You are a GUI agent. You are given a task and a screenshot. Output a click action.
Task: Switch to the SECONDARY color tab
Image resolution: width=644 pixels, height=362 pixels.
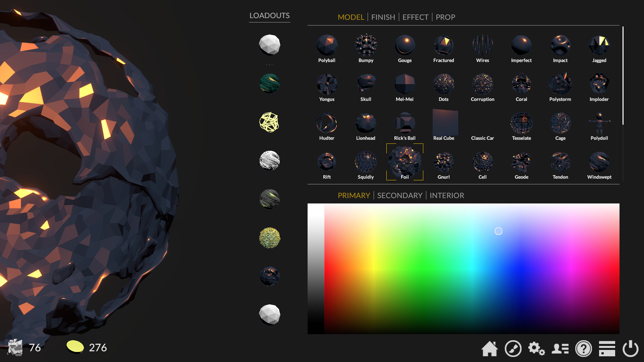[x=399, y=195]
